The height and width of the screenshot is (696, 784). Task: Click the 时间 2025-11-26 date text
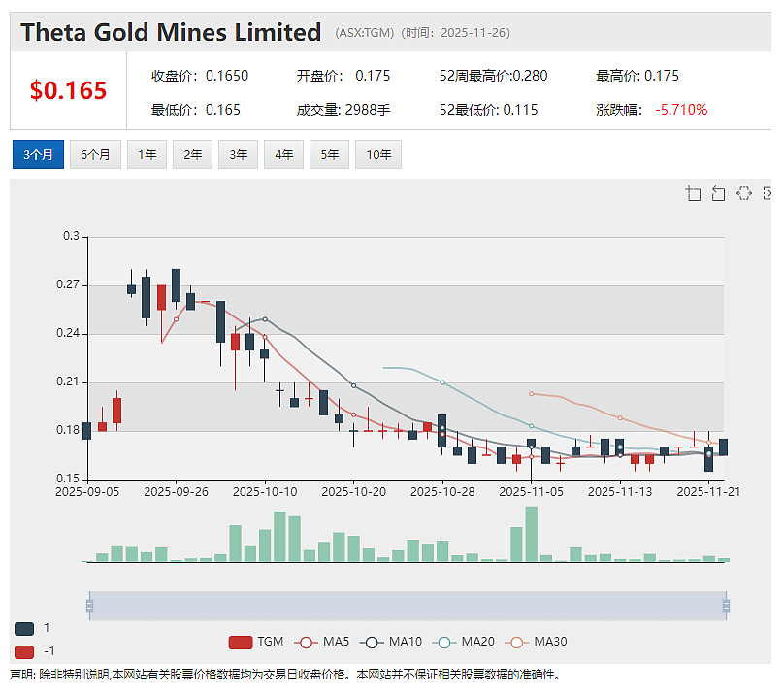click(455, 33)
